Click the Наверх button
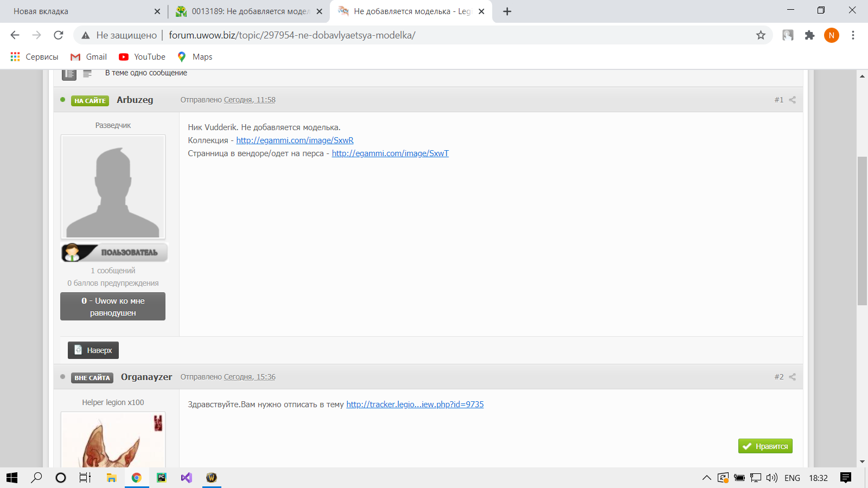868x488 pixels. (x=93, y=350)
